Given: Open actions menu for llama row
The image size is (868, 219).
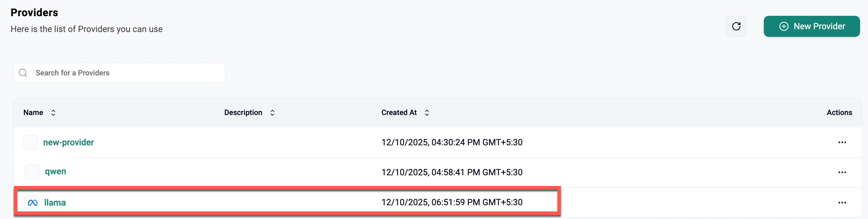Looking at the screenshot, I should click(x=842, y=202).
